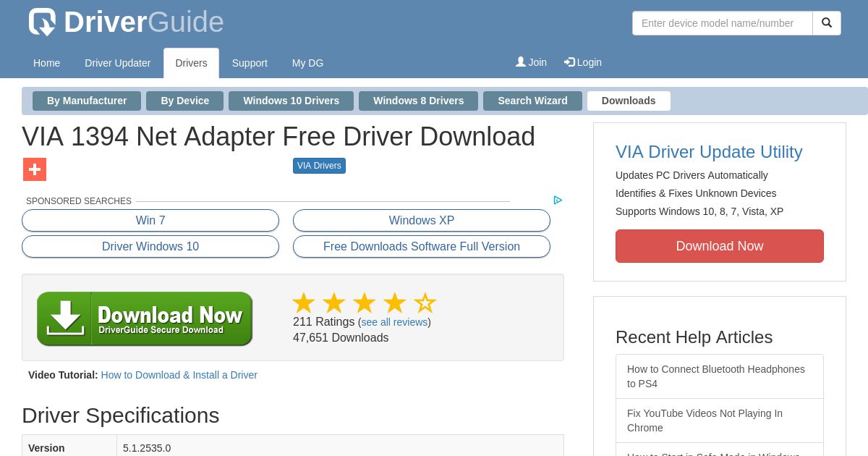Click the second gold rating star

click(334, 303)
